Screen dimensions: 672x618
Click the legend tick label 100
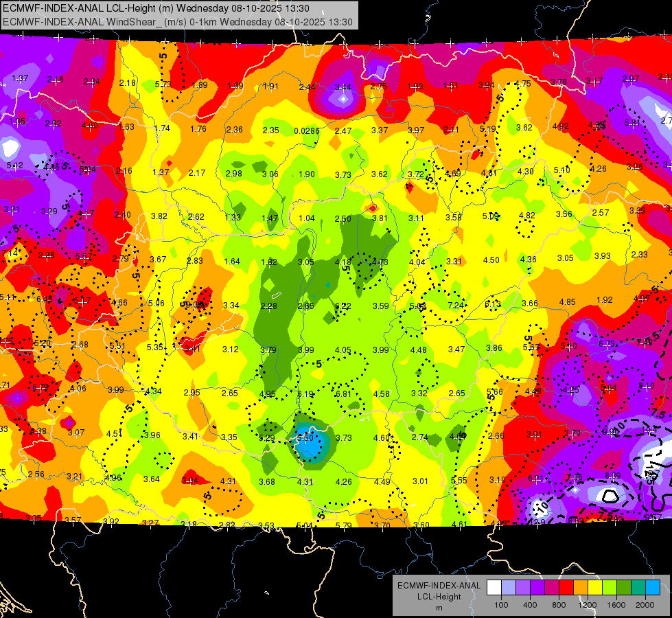pyautogui.click(x=501, y=605)
